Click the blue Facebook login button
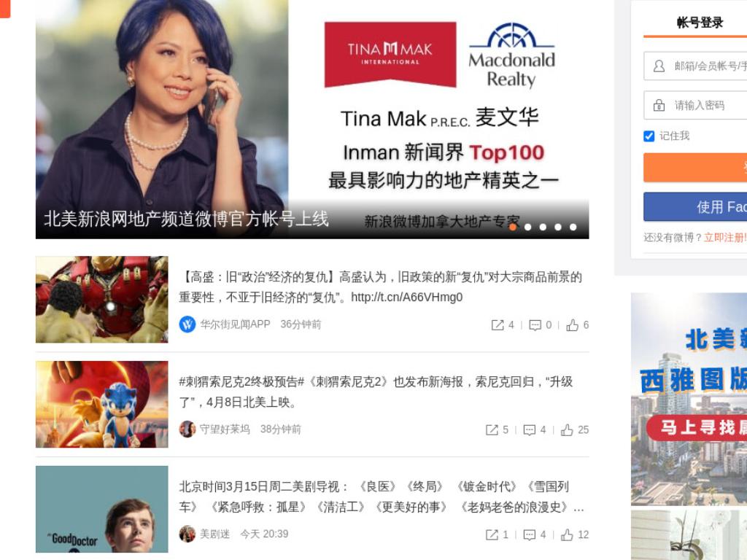 point(695,206)
